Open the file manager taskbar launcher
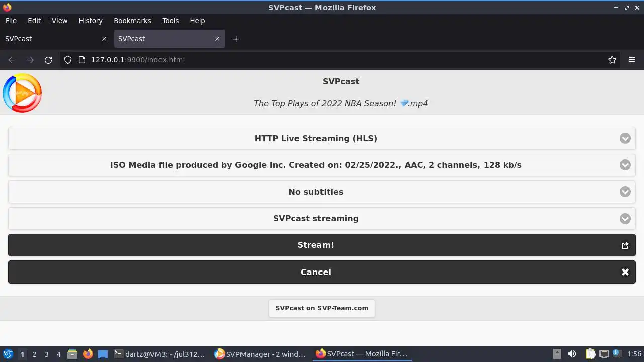This screenshot has height=362, width=644. point(72,354)
